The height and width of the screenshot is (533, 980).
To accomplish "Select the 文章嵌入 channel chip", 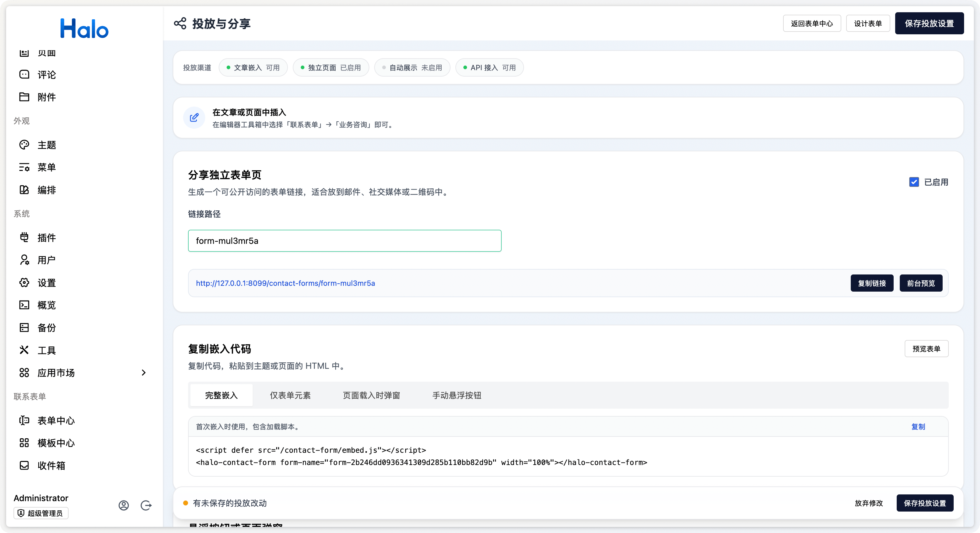I will point(253,68).
